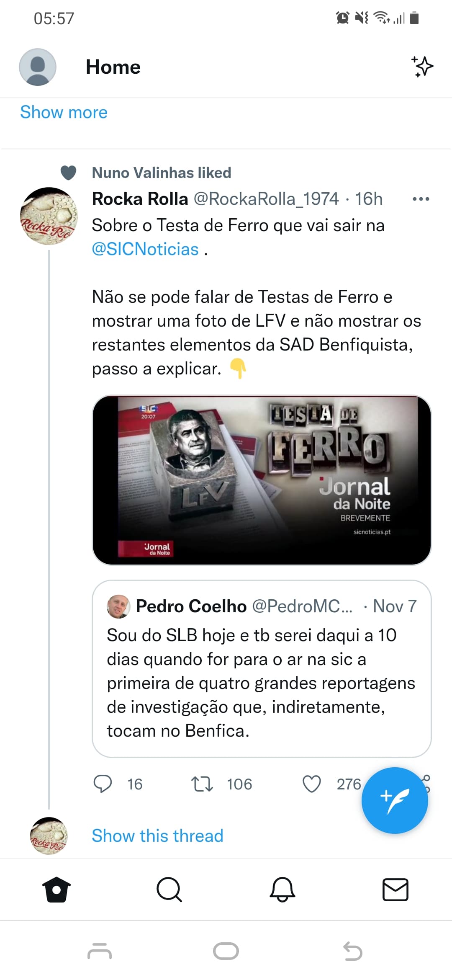The height and width of the screenshot is (980, 452).
Task: Go to the Home tab
Action: [56, 889]
